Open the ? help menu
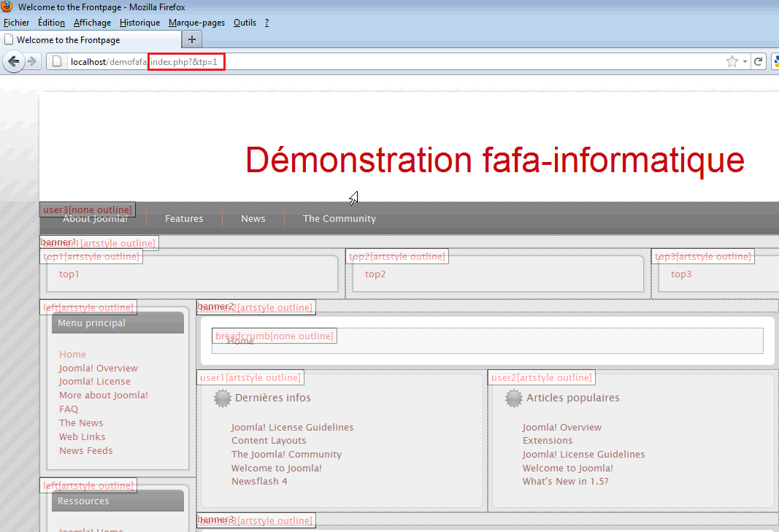The height and width of the screenshot is (532, 779). tap(266, 23)
